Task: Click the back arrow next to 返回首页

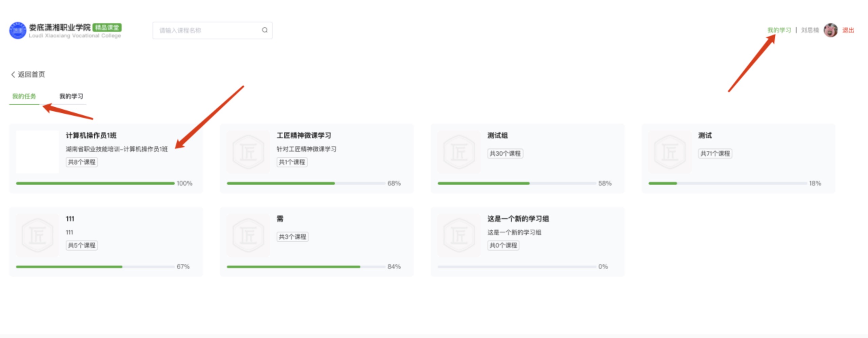Action: (x=13, y=74)
